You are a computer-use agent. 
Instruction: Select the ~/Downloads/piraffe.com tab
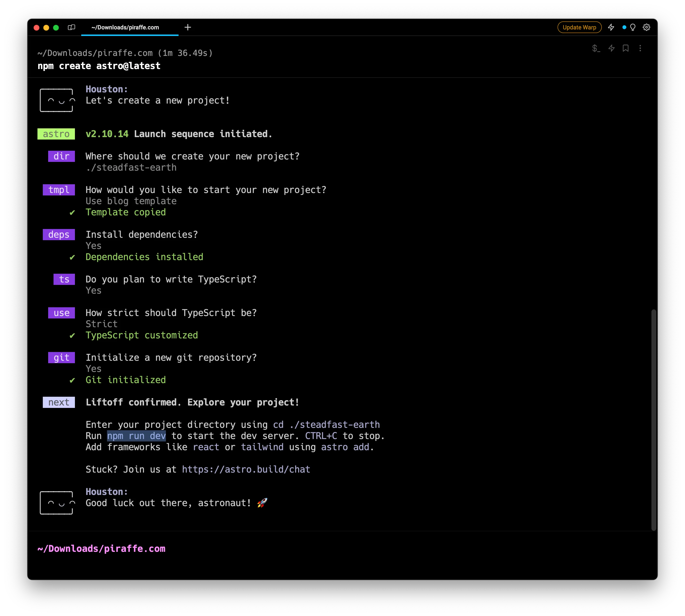point(125,27)
